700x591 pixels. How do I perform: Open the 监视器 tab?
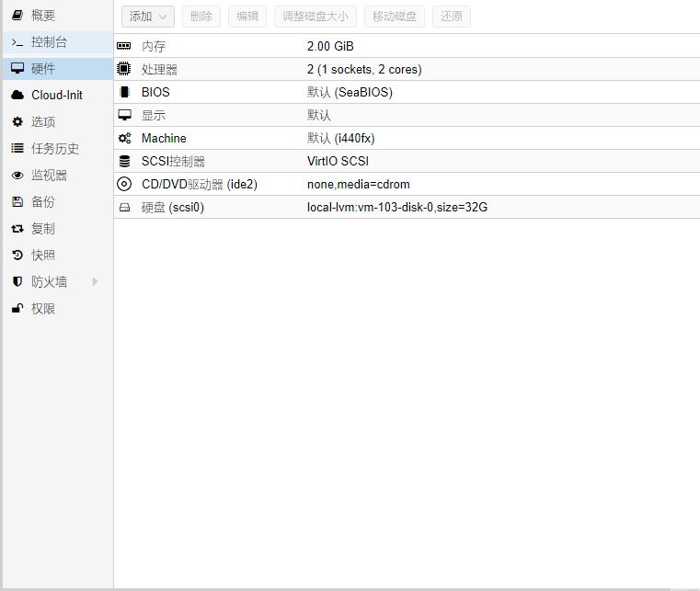[x=58, y=176]
